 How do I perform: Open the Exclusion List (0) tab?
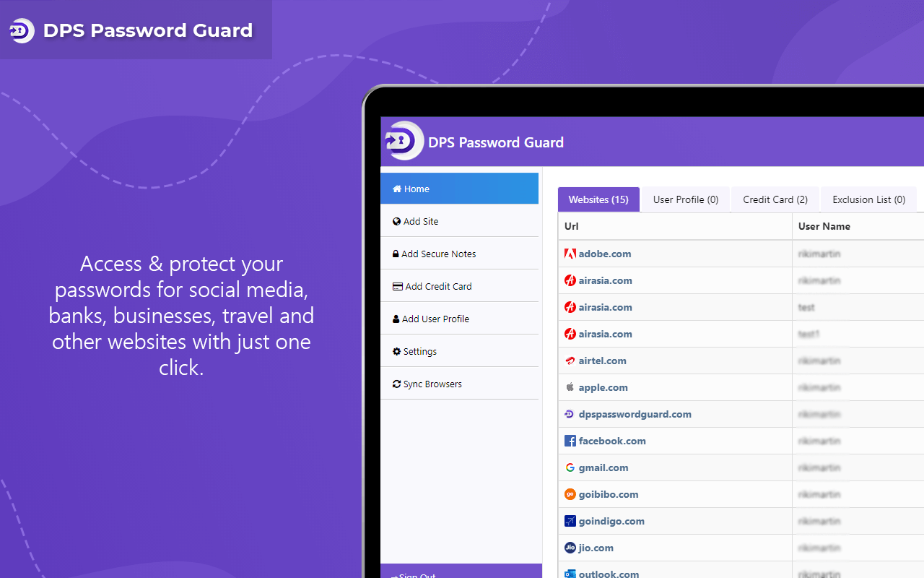[x=869, y=199]
